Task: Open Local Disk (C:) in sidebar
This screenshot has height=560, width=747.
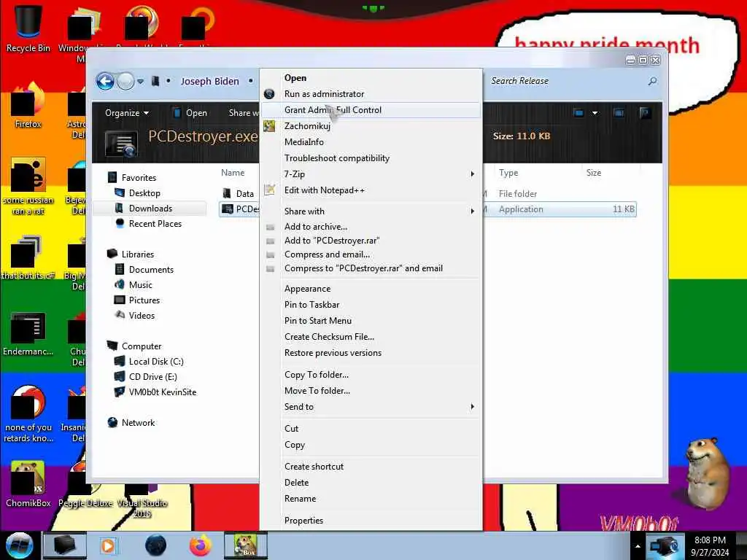Action: 156,362
